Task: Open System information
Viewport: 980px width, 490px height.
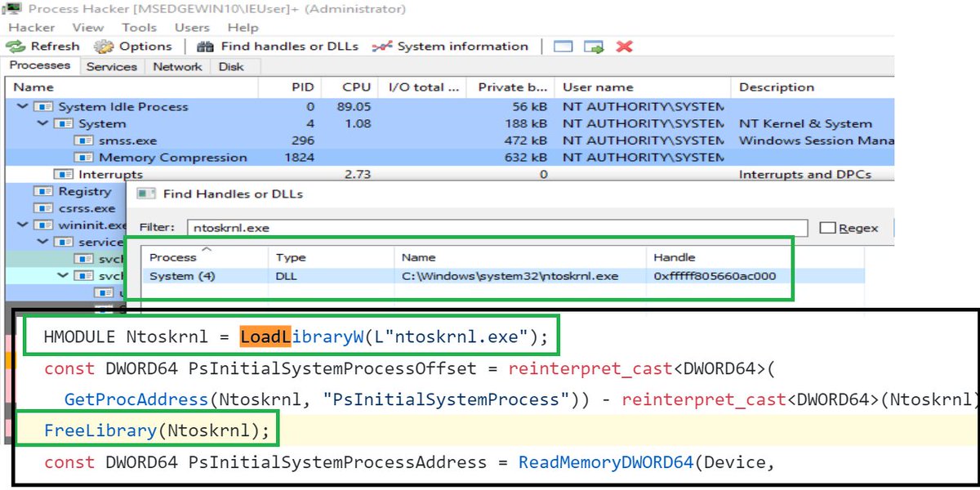Action: (450, 47)
